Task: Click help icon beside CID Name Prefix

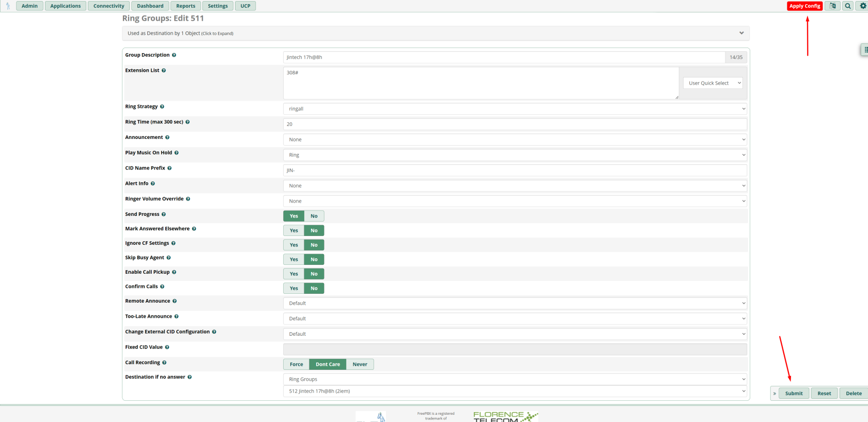Action: pyautogui.click(x=169, y=168)
